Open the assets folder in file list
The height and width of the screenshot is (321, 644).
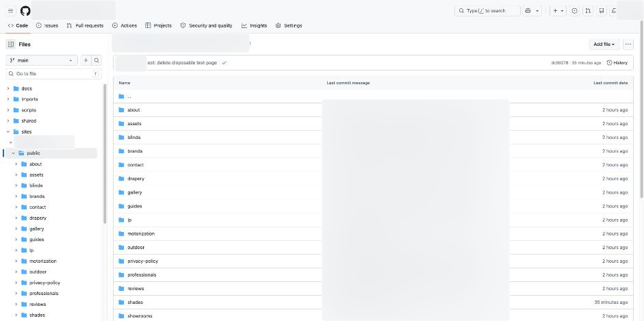point(134,124)
